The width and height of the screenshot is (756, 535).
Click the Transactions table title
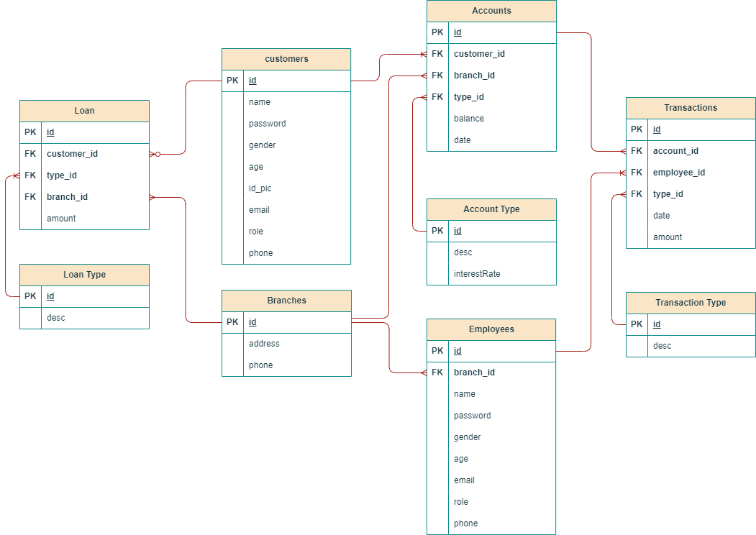[691, 108]
